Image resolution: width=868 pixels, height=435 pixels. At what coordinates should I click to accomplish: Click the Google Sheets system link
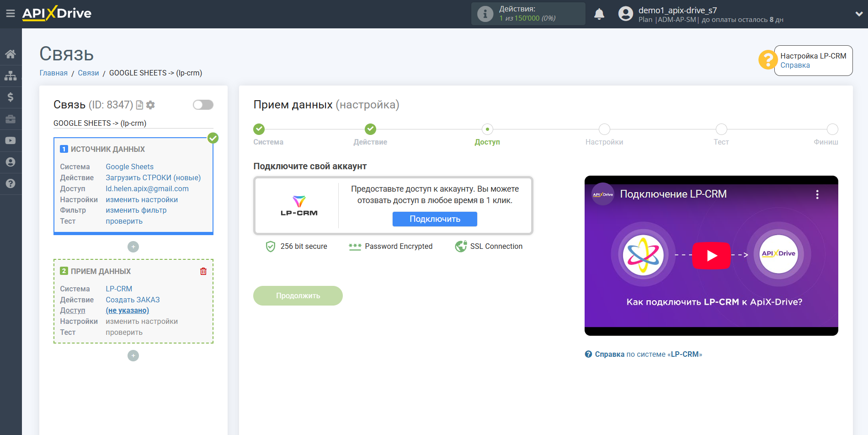(x=129, y=167)
